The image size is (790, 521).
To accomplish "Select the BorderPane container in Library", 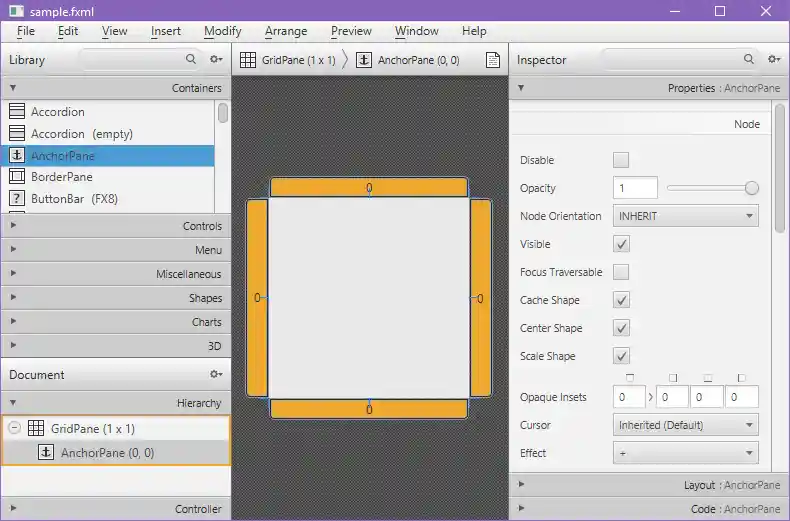I will pyautogui.click(x=61, y=177).
